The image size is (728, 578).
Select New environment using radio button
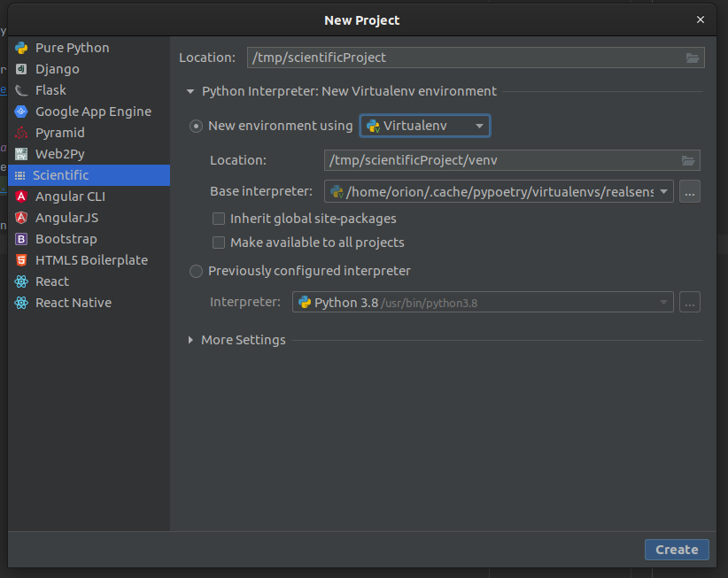197,126
